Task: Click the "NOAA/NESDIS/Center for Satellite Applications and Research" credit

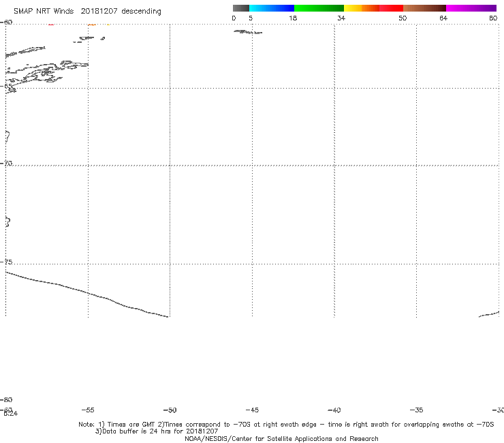Action: (x=281, y=438)
